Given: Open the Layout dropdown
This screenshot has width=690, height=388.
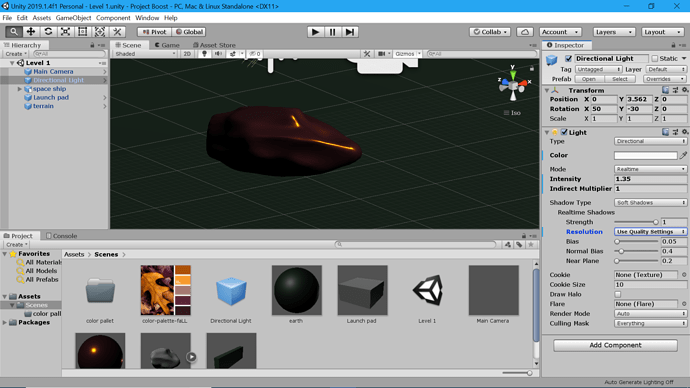Looking at the screenshot, I should (662, 32).
